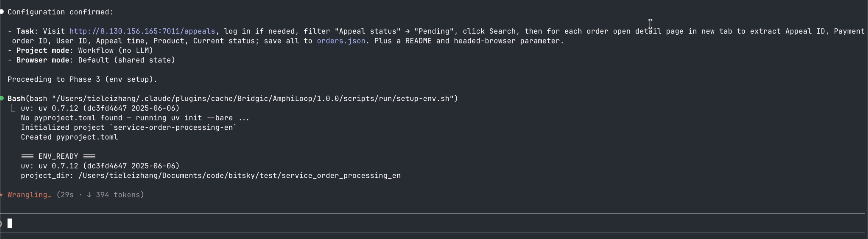Click the orange Wrangling spinner asterisk
The image size is (868, 239).
pos(1,195)
